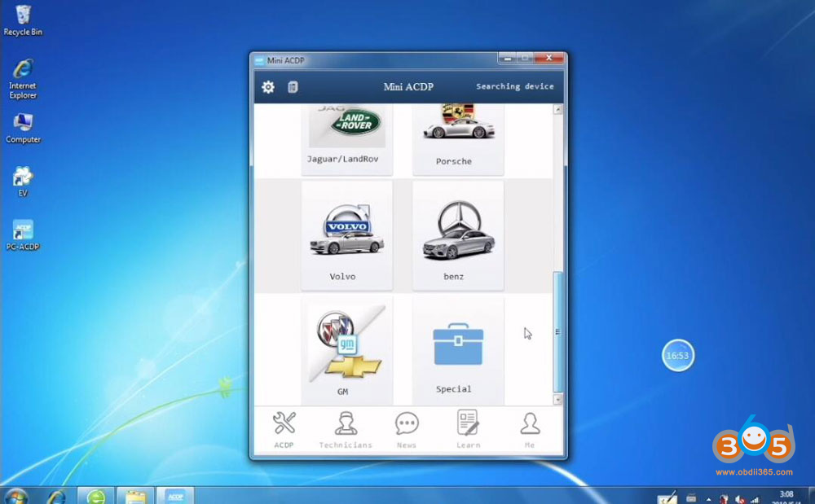Click the Windows Start button
This screenshot has height=504, width=815.
(15, 496)
